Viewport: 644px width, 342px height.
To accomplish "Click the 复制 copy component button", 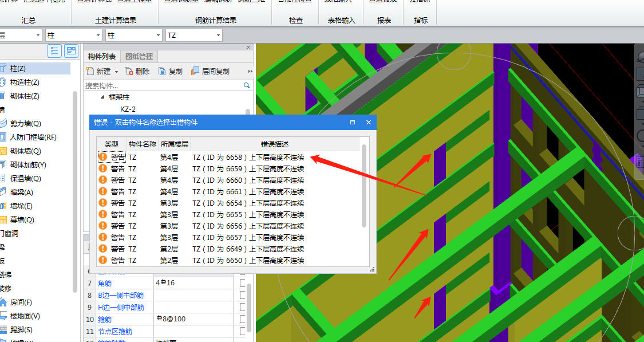I will pyautogui.click(x=171, y=71).
